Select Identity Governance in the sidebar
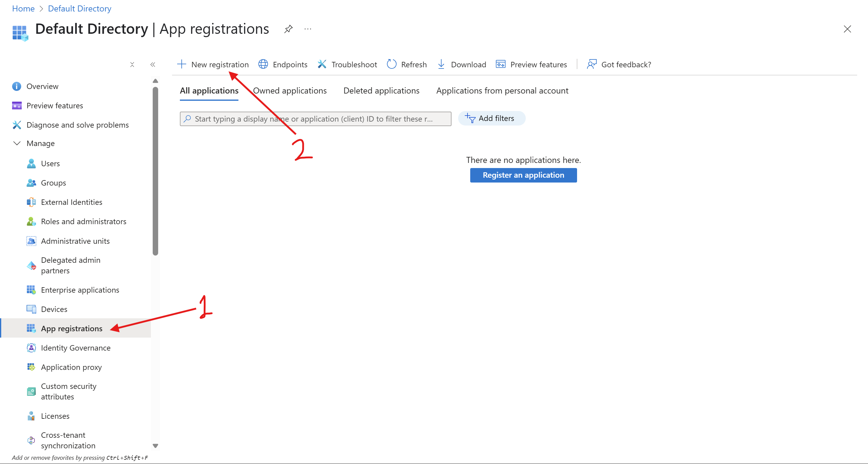Viewport: 868px width, 464px height. point(76,348)
